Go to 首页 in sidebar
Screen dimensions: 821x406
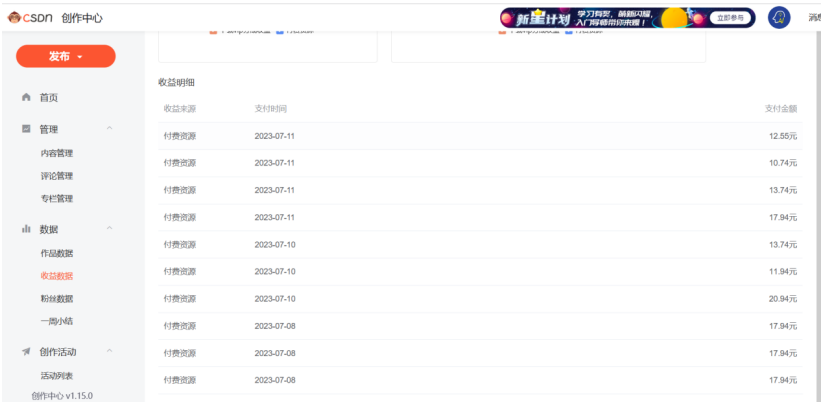point(49,98)
